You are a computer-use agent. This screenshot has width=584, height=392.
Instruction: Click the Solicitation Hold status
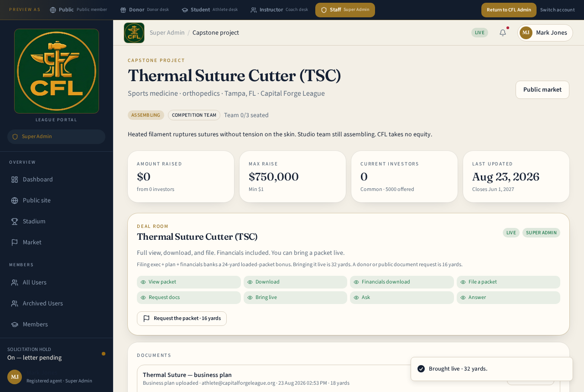[x=56, y=354]
